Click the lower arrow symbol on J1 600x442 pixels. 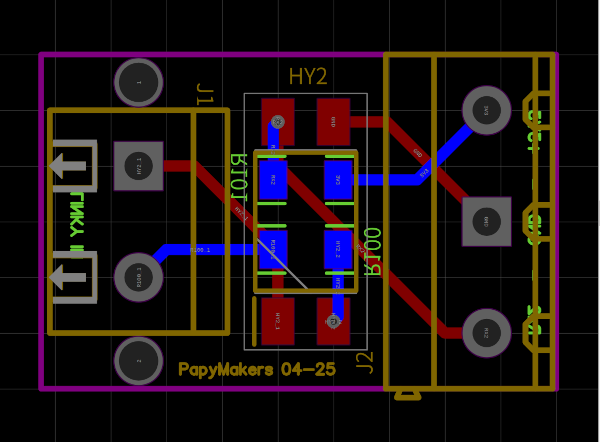pos(68,277)
